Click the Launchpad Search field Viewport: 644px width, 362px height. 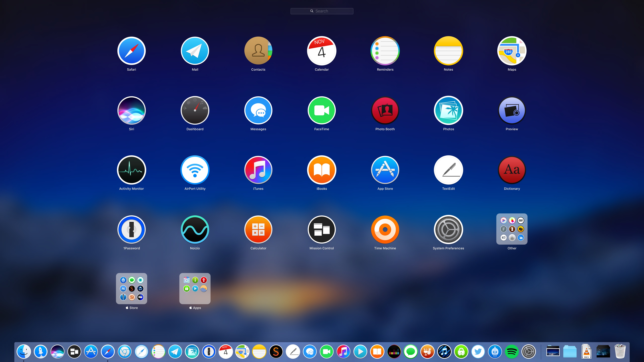322,11
